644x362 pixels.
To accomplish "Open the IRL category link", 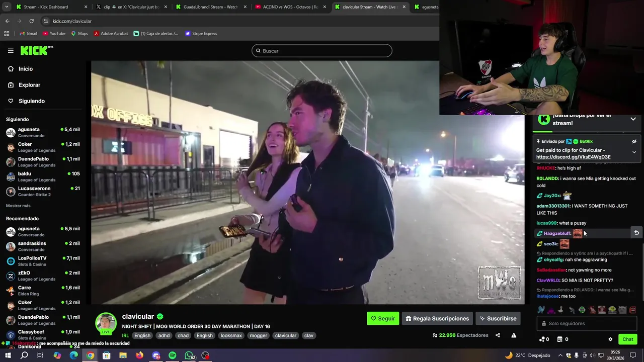I will click(x=125, y=335).
